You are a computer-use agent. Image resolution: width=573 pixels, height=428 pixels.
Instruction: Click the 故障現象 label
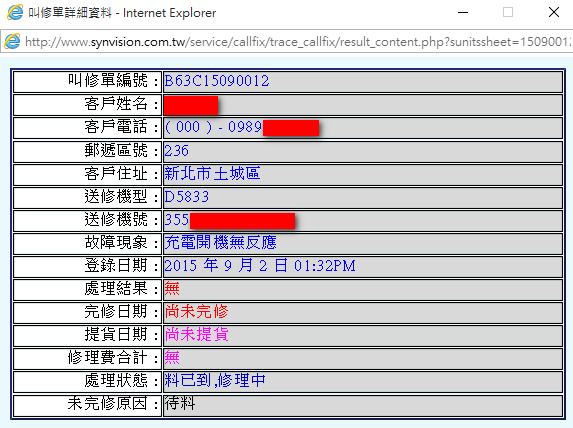pyautogui.click(x=122, y=242)
